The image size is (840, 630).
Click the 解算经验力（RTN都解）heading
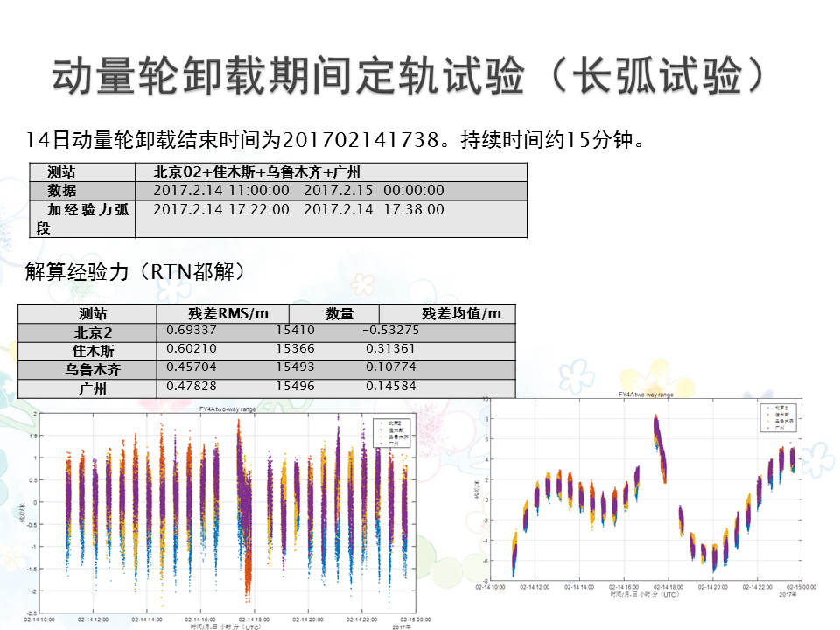pos(135,272)
